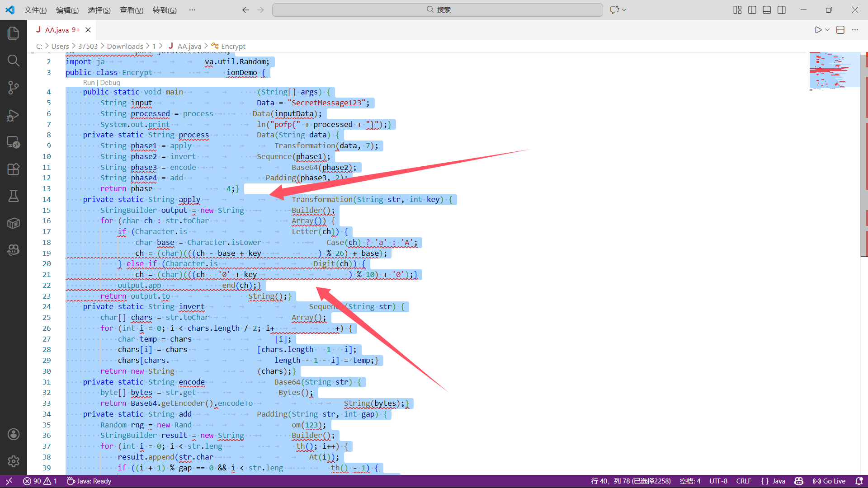Expand the hidden menu items ellipsis
This screenshot has height=488, width=868.
point(192,10)
